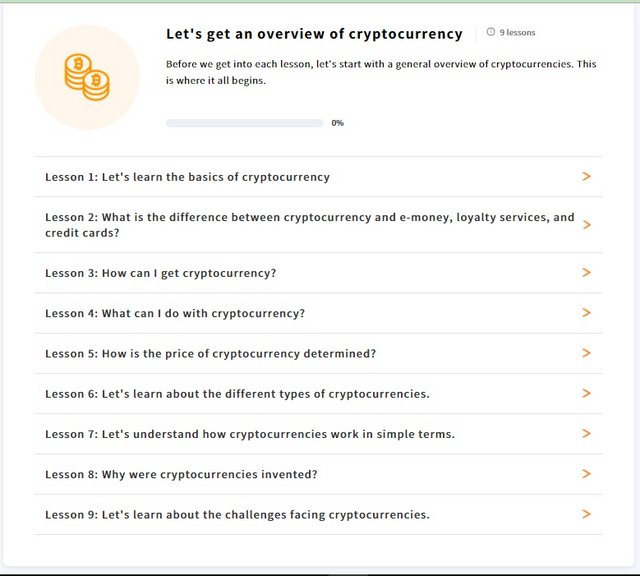This screenshot has width=640, height=576.
Task: Open 'Let's learn the basics of cryptocurrency' lesson
Action: point(318,177)
